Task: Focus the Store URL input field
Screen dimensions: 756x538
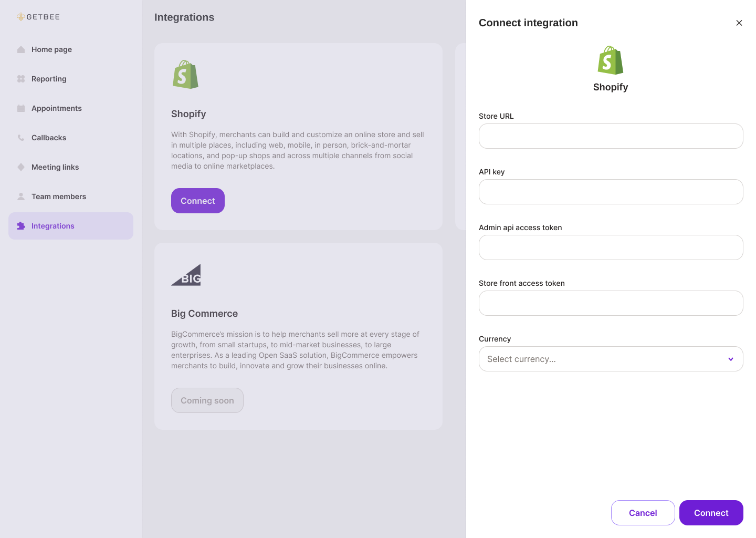Action: (611, 136)
